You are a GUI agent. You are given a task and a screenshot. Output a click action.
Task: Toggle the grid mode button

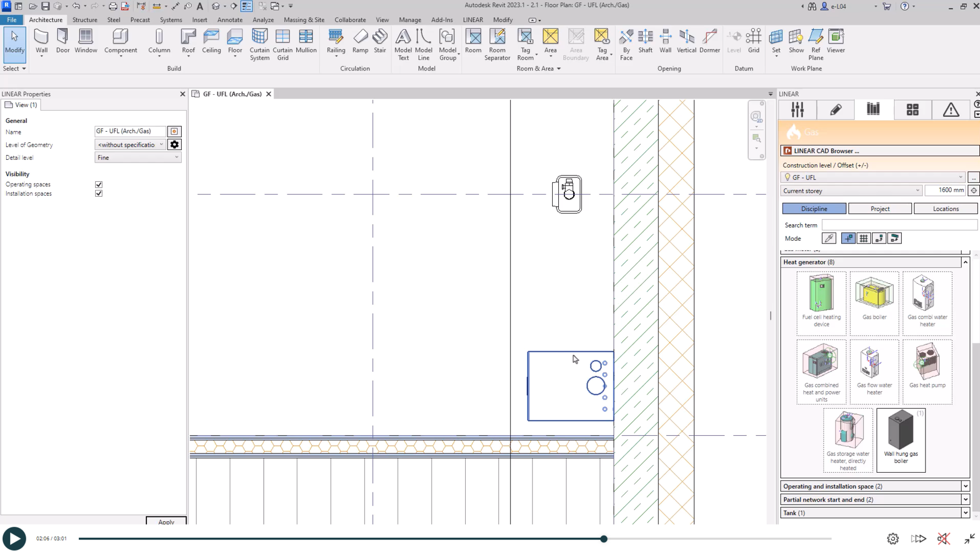(x=863, y=239)
